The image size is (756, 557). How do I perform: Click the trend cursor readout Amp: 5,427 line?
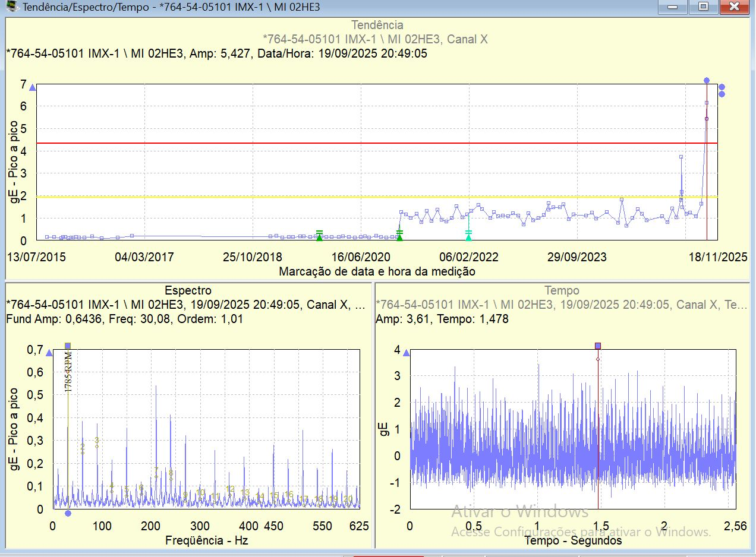coord(217,53)
